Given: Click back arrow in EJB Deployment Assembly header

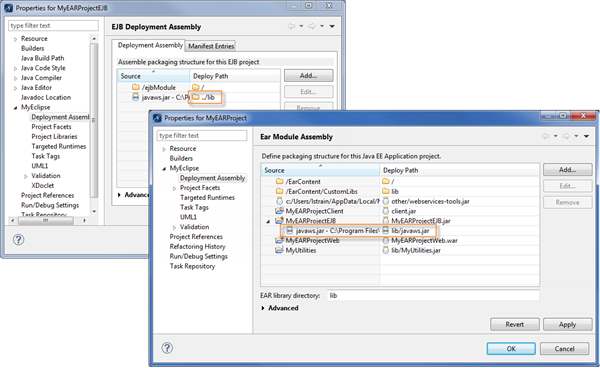Looking at the screenshot, I should click(291, 26).
